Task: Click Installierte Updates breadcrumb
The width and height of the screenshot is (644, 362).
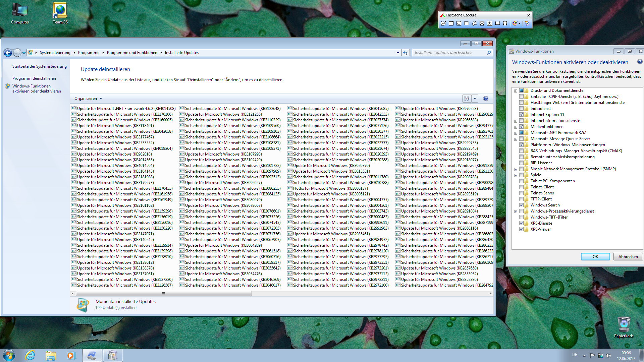Action: (181, 53)
